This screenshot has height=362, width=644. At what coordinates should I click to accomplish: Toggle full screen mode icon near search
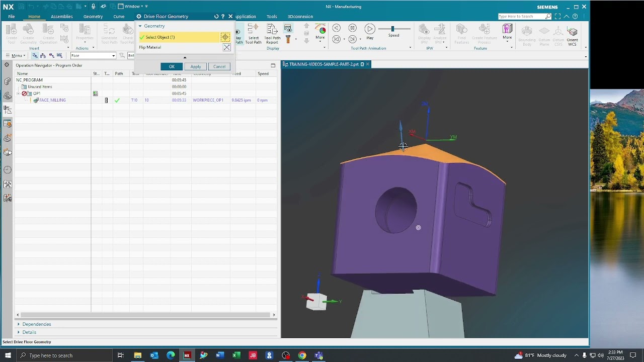click(557, 17)
